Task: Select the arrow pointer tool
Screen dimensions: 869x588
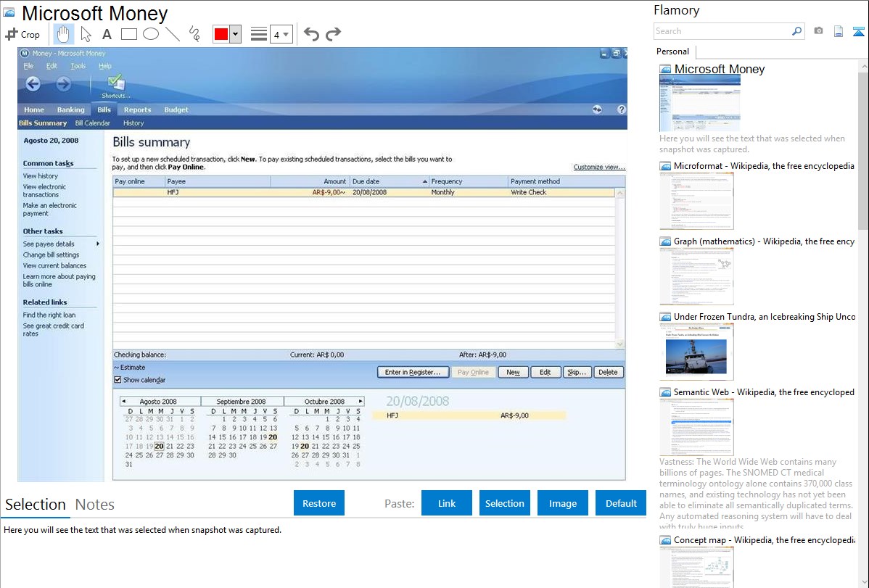Action: coord(86,34)
